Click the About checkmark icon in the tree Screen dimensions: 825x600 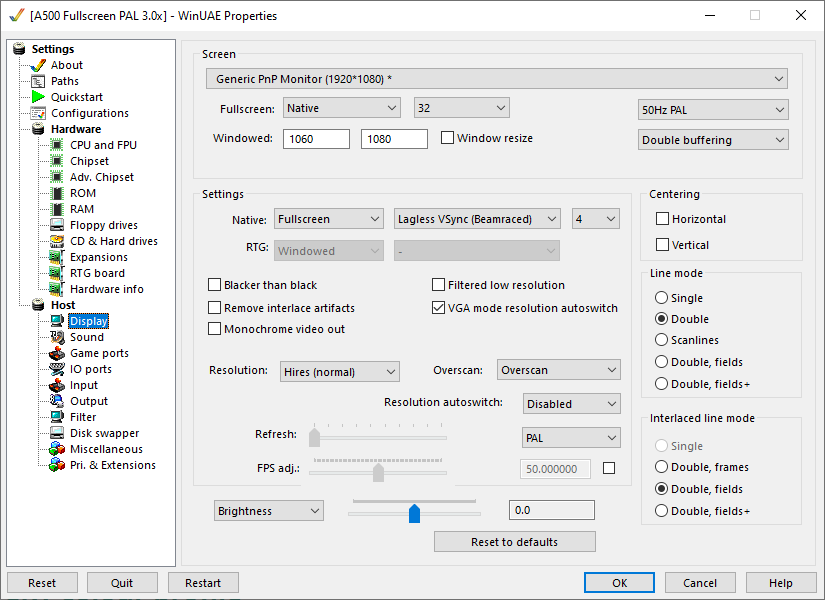(x=38, y=65)
